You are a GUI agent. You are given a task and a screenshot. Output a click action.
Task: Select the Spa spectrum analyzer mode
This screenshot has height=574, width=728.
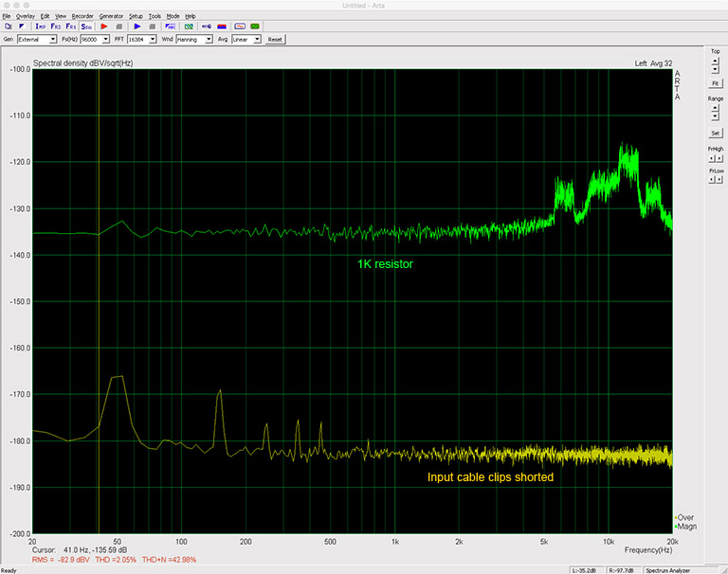coord(86,27)
